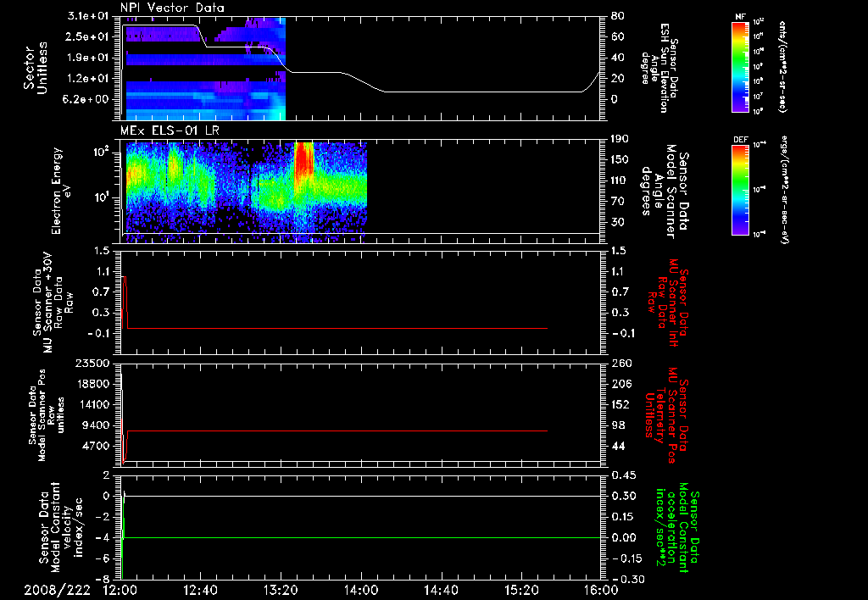Click the '12:00' time axis label

coord(120,590)
